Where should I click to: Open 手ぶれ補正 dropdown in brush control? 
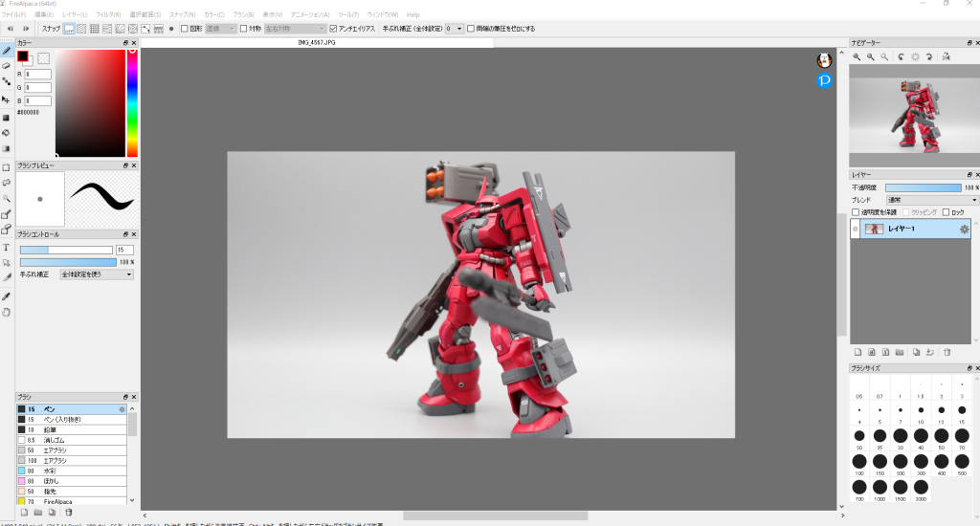pos(96,274)
